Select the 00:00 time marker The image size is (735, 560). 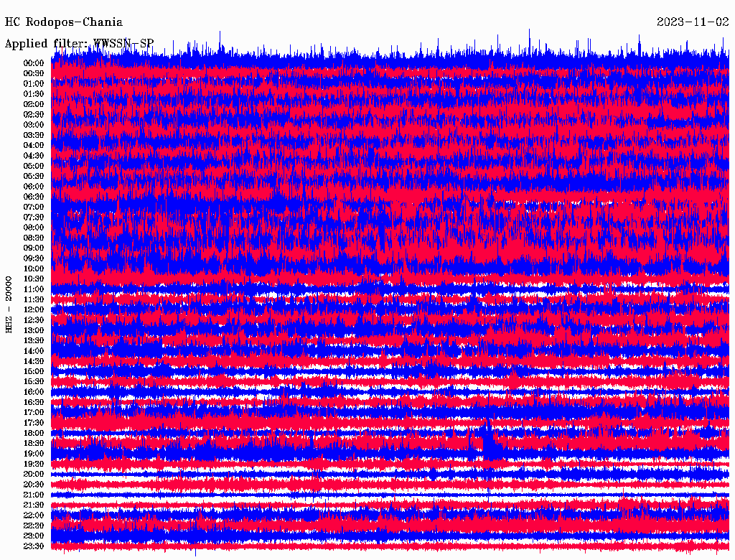34,63
